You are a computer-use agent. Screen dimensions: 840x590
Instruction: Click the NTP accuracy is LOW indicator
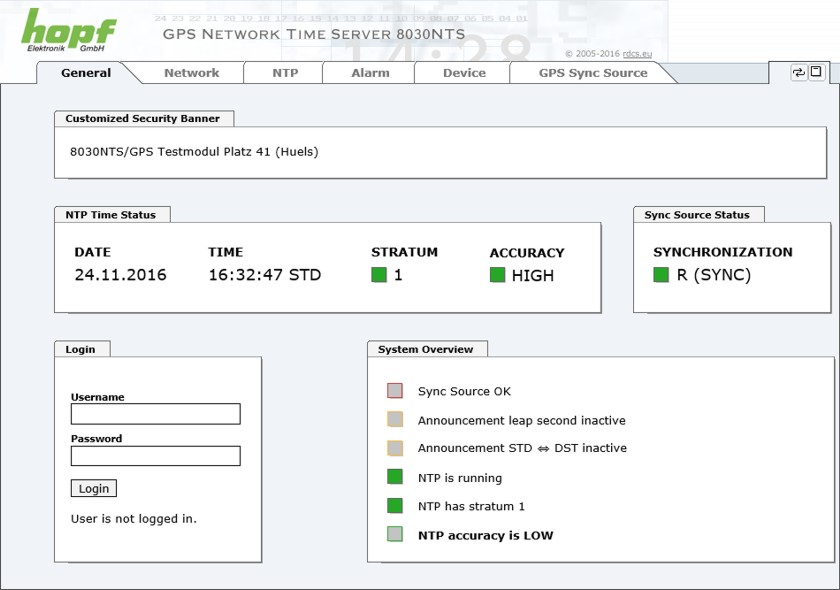coord(395,535)
